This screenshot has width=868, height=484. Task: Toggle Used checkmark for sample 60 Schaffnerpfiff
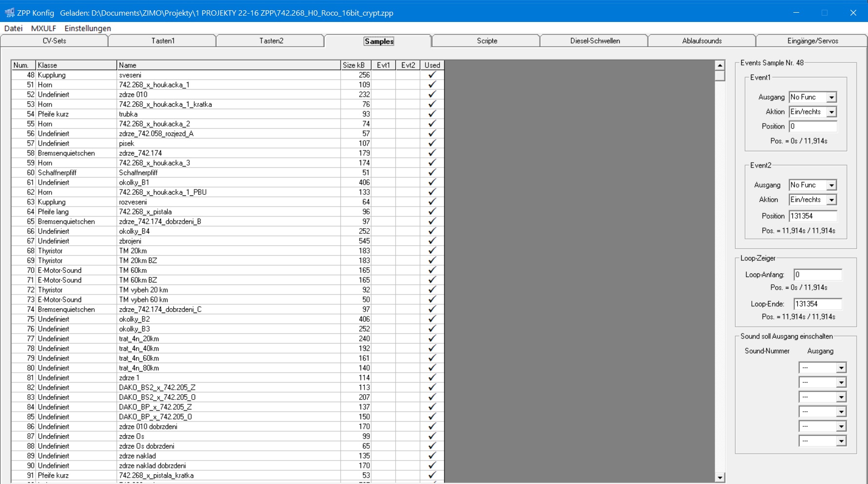pos(432,172)
